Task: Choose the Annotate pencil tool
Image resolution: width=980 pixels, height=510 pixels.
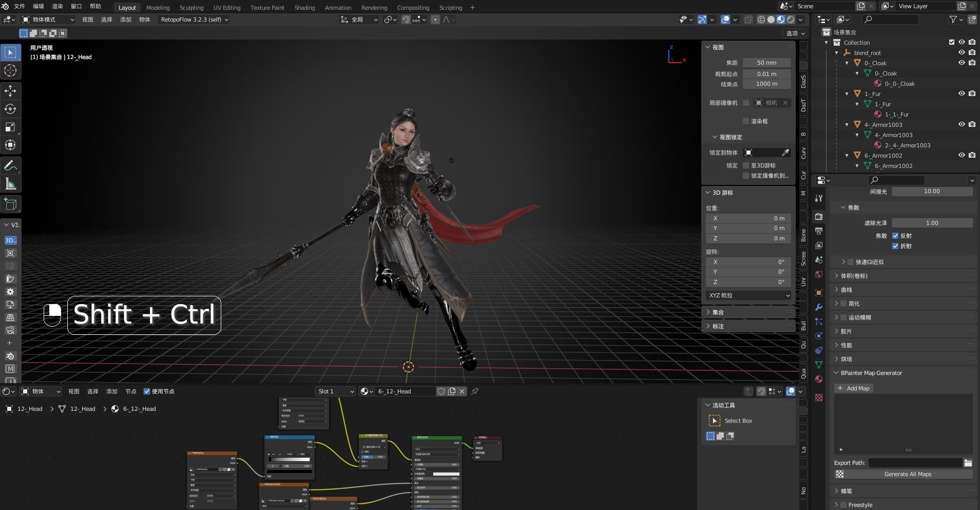Action: click(x=10, y=166)
